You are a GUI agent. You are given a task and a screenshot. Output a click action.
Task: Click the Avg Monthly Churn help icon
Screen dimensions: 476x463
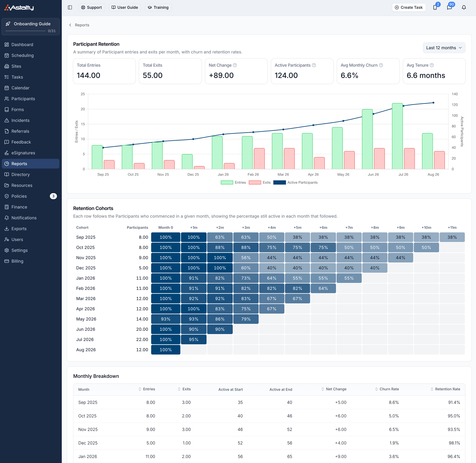point(381,65)
